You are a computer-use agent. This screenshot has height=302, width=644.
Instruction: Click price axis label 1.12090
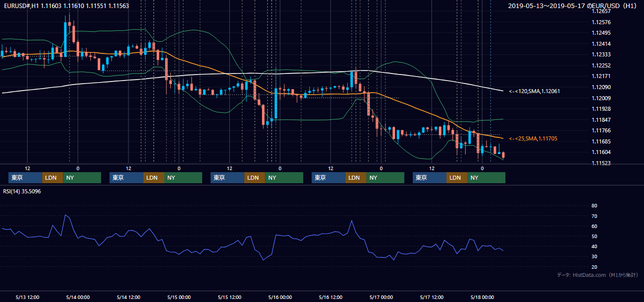coord(601,87)
